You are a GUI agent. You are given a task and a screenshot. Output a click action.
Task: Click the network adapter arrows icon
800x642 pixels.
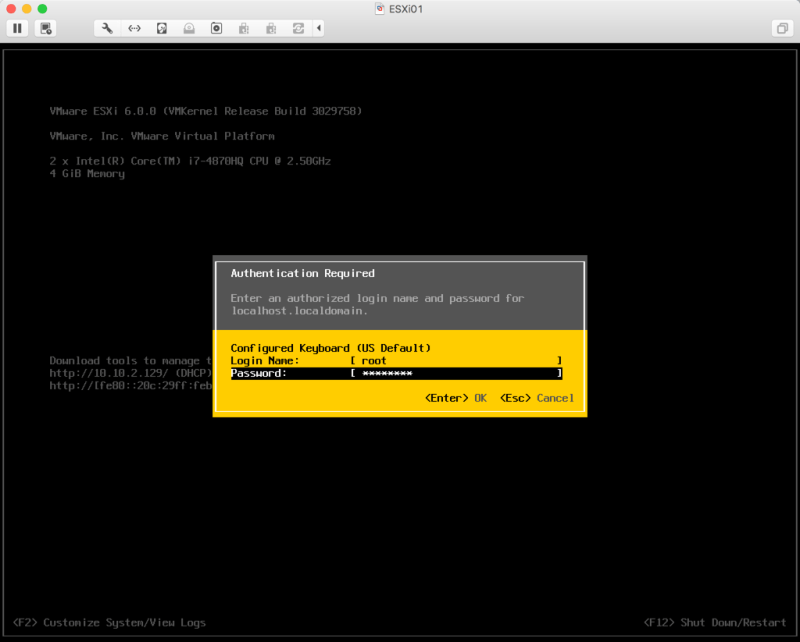click(x=134, y=28)
